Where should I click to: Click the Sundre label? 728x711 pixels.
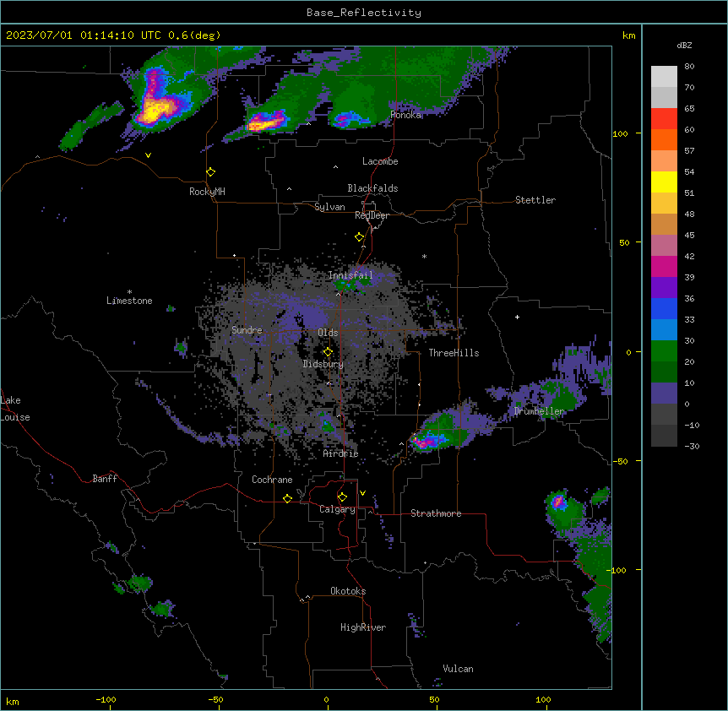click(x=247, y=330)
